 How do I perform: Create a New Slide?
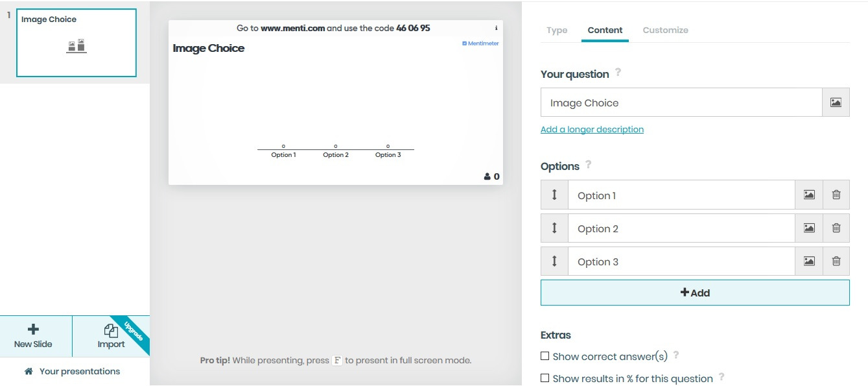click(x=34, y=336)
